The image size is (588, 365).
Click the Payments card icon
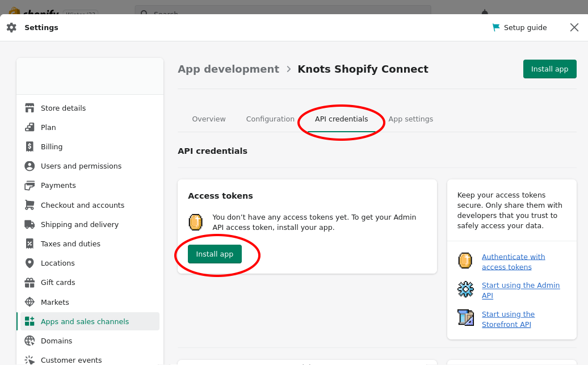pos(30,185)
